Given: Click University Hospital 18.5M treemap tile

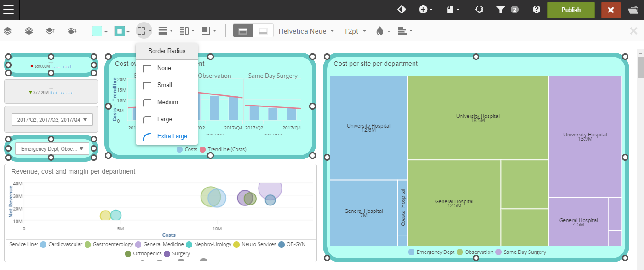Looking at the screenshot, I should pos(477,118).
